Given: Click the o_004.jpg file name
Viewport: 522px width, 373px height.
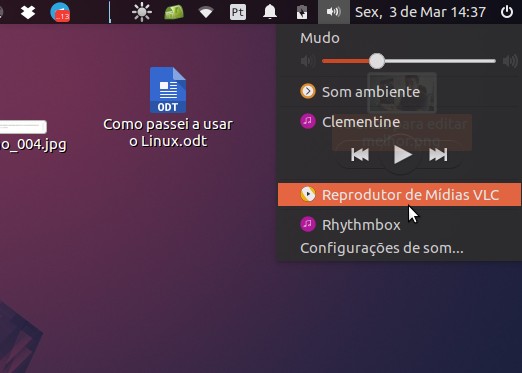Looking at the screenshot, I should click(33, 145).
